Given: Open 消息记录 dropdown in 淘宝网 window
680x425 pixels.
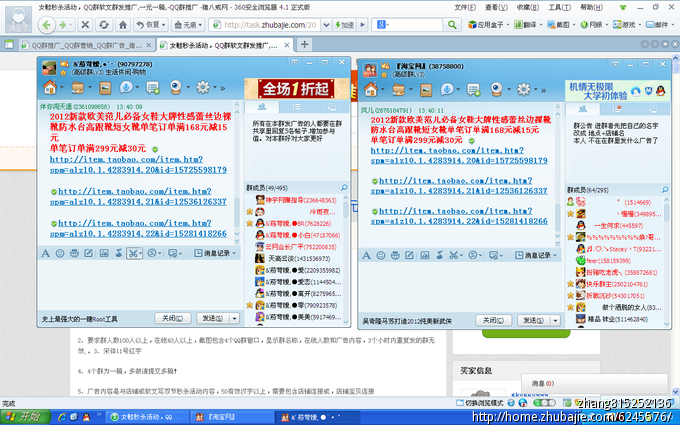Looking at the screenshot, I should pyautogui.click(x=536, y=255).
